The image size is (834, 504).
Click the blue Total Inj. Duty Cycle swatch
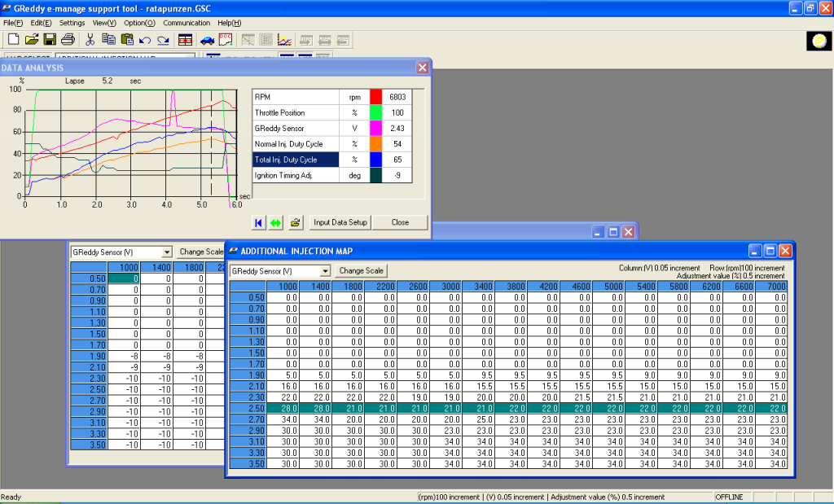(x=375, y=160)
